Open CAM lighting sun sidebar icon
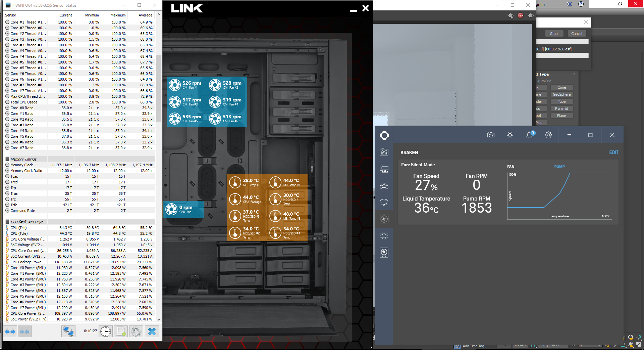The image size is (644, 350). [384, 236]
